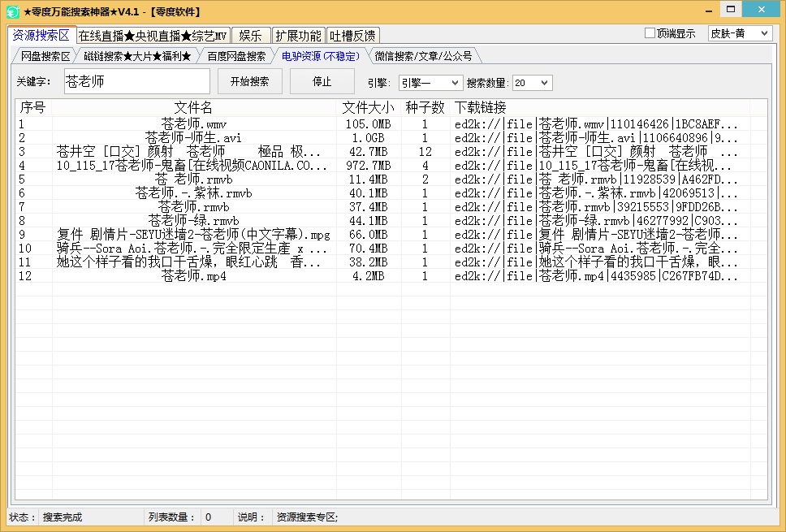Screen dimensions: 786x532
Task: Select the 娱乐 tab
Action: pos(251,36)
